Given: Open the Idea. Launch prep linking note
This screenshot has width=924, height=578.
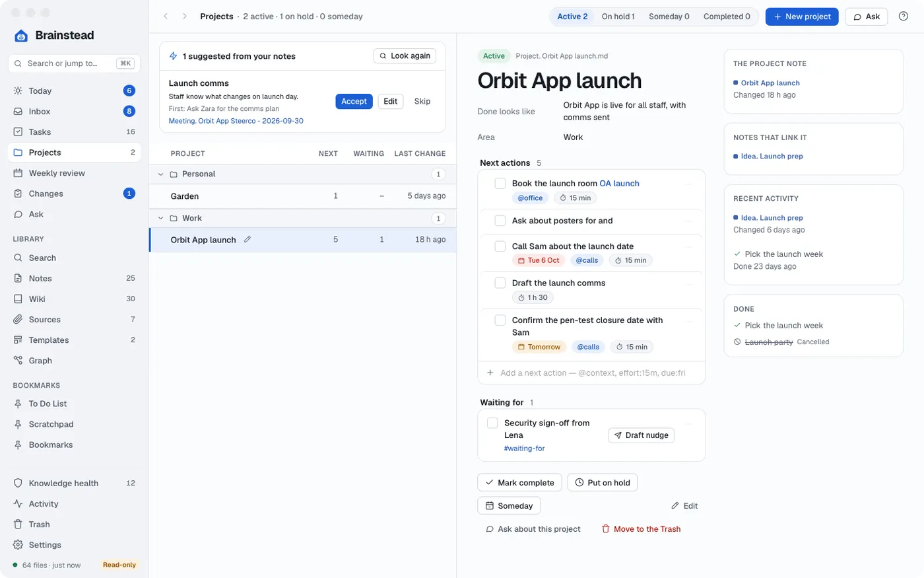Looking at the screenshot, I should click(772, 157).
